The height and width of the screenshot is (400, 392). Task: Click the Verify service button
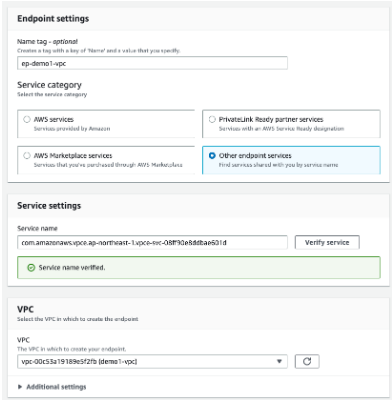(x=327, y=242)
